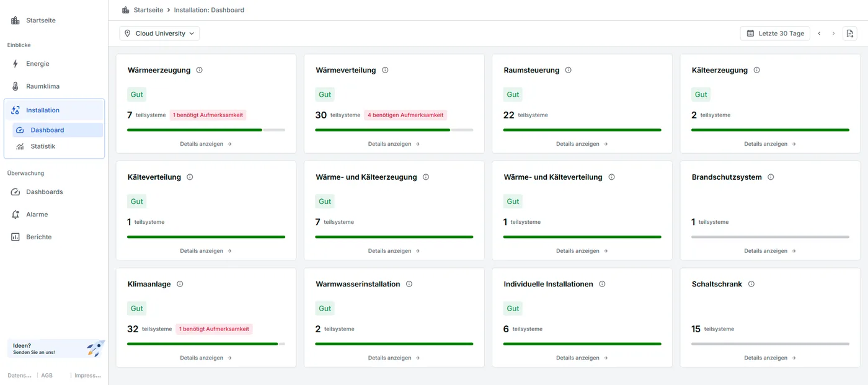Click the info icon next to Kälteerzeugung
This screenshot has height=385, width=868.
click(757, 70)
